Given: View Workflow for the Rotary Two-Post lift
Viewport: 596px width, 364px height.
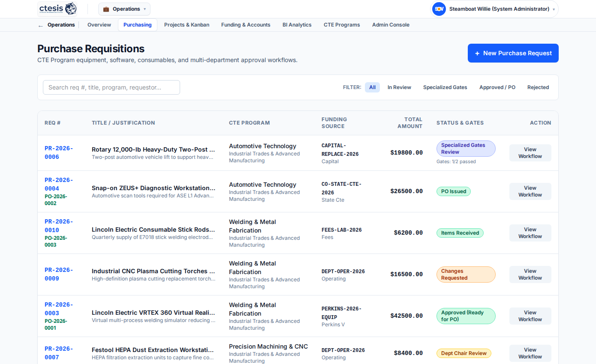Looking at the screenshot, I should pos(530,153).
